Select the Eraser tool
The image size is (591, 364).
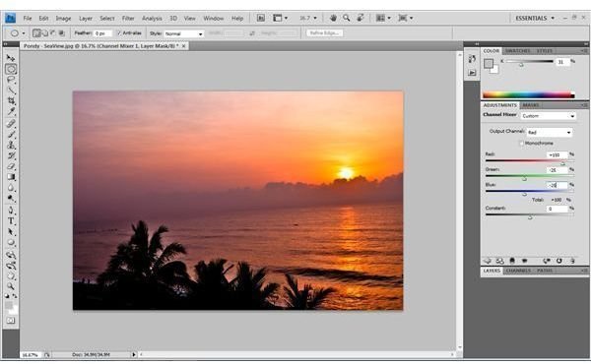11,166
